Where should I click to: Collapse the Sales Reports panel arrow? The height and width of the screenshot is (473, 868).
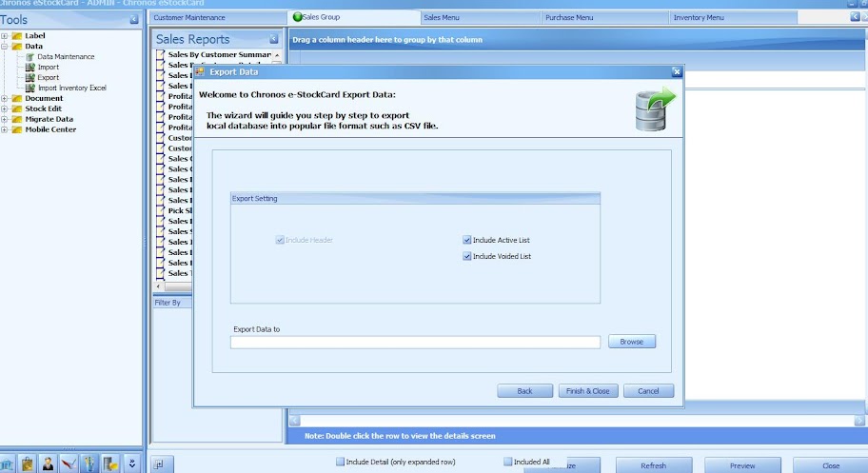coord(273,39)
